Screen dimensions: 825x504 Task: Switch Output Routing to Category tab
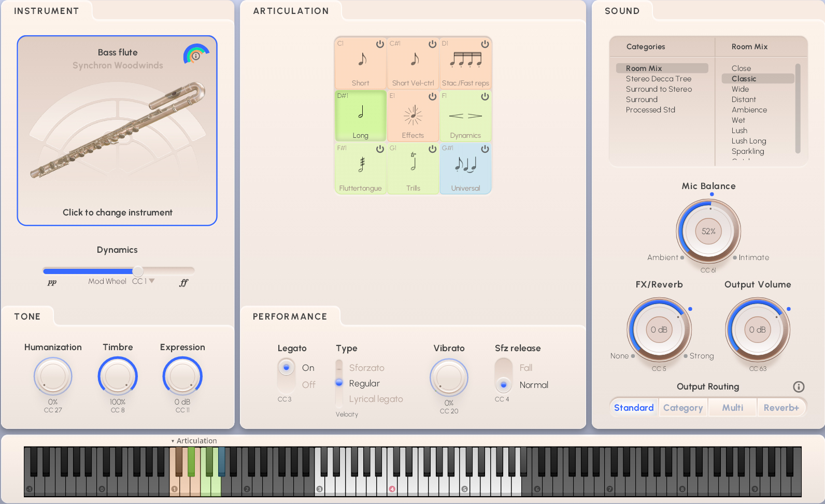tap(682, 408)
